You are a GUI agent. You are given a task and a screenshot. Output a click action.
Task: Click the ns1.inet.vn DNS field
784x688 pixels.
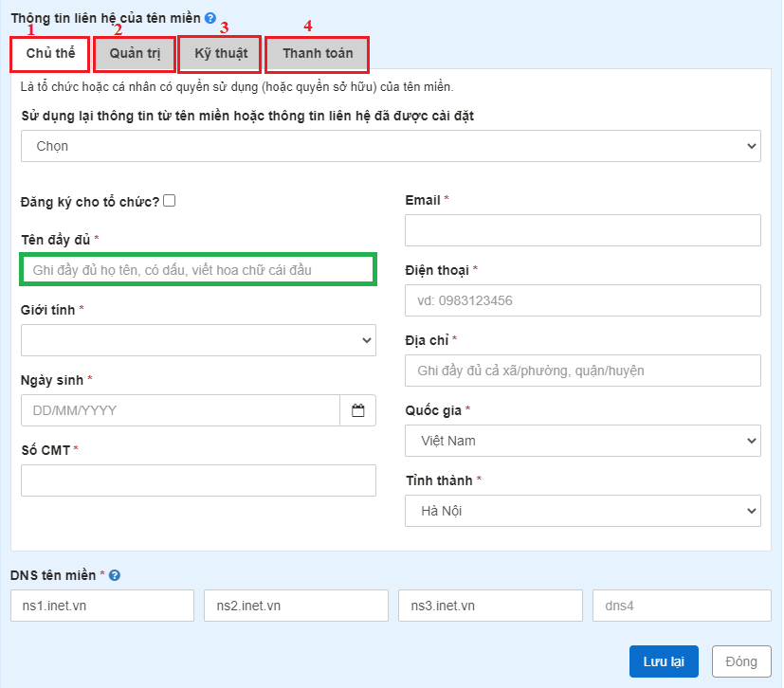coord(102,606)
